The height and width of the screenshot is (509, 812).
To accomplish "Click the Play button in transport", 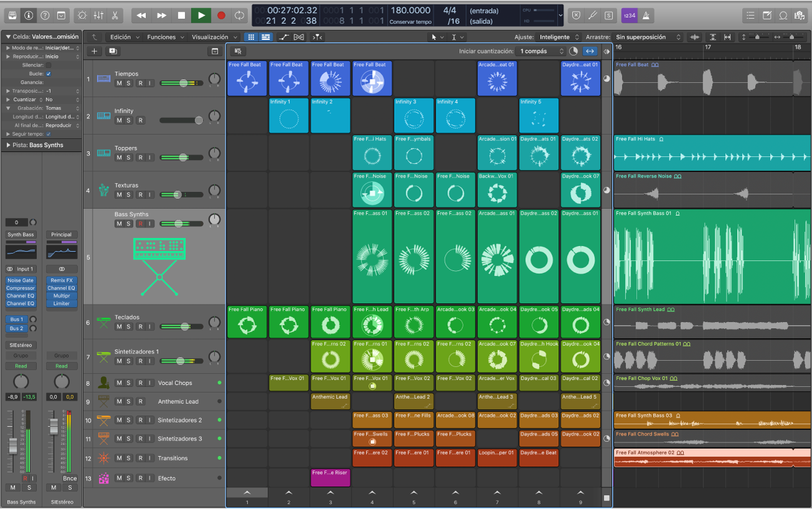I will tap(201, 15).
